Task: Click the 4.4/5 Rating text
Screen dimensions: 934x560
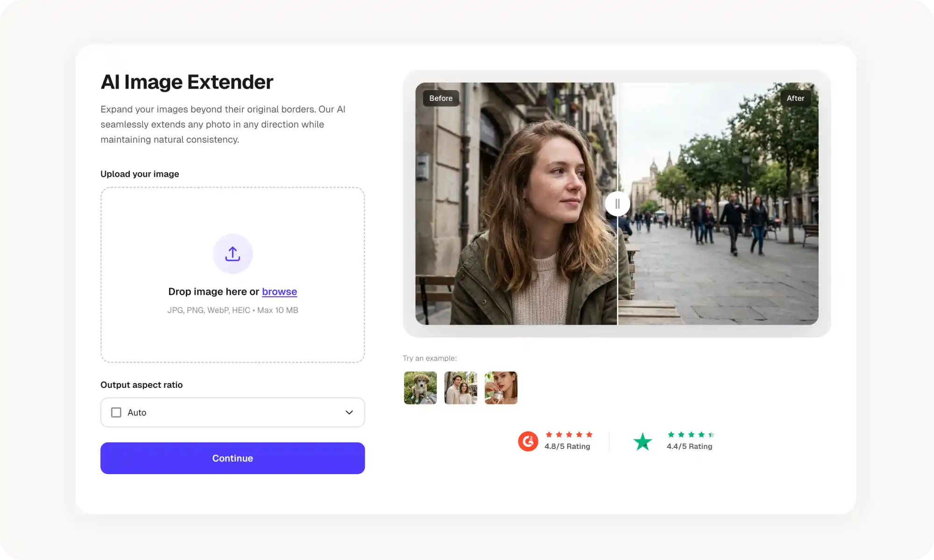Action: [x=689, y=447]
